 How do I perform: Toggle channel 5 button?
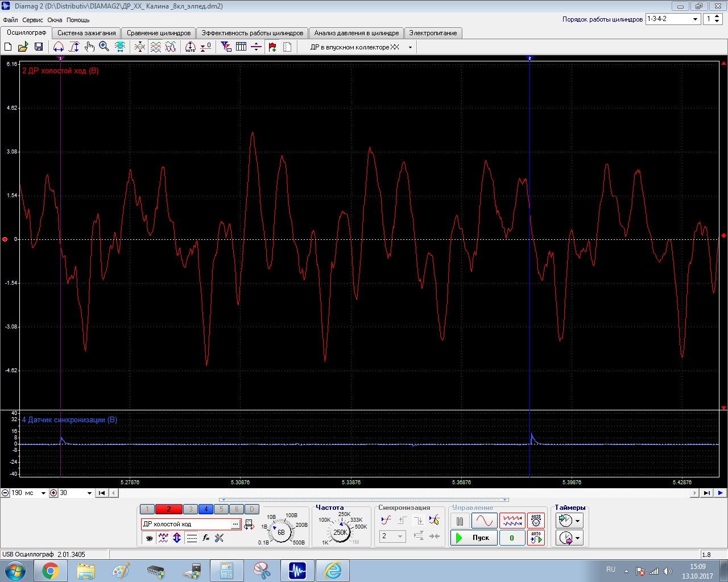point(221,509)
